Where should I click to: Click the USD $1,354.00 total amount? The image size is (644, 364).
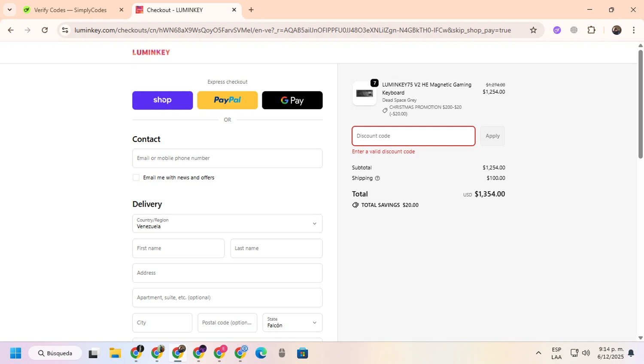pyautogui.click(x=484, y=194)
